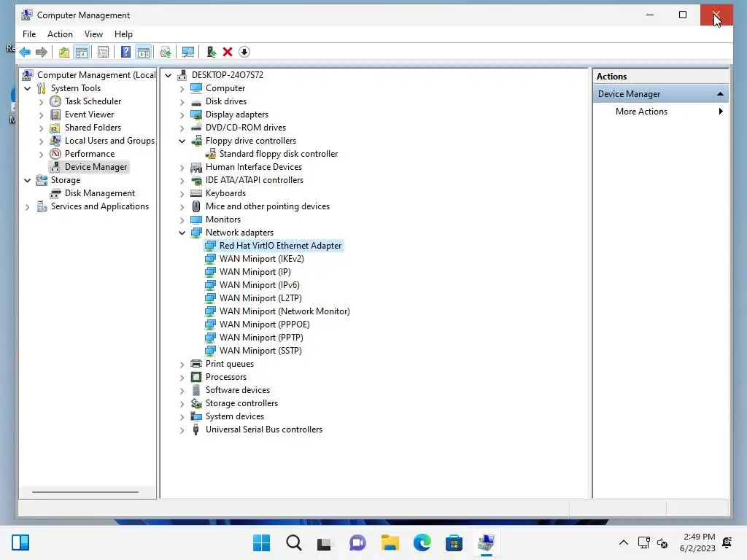This screenshot has width=747, height=560.
Task: Click the left pane horizontal scrollbar
Action: click(85, 492)
